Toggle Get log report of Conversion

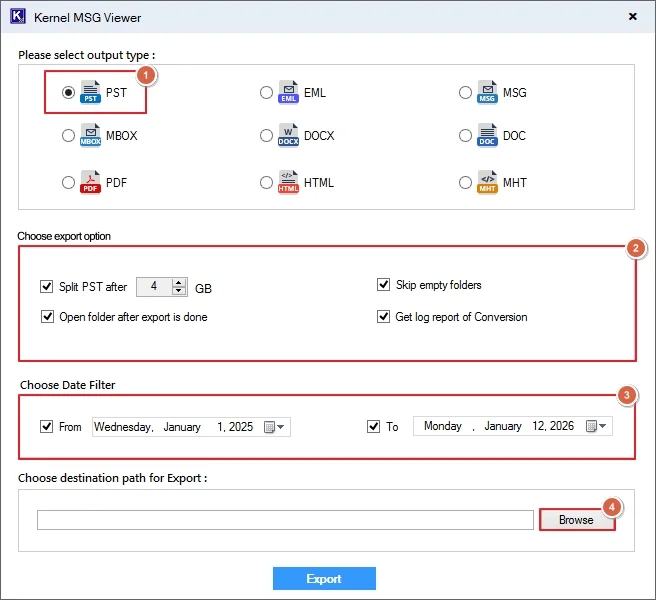383,317
